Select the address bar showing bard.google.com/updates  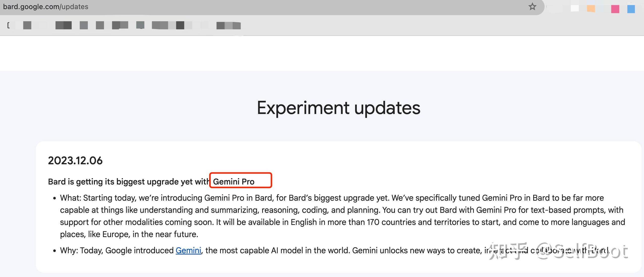click(x=45, y=6)
